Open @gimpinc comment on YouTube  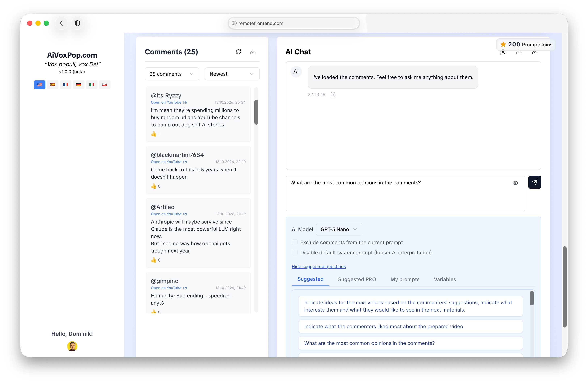(x=169, y=288)
